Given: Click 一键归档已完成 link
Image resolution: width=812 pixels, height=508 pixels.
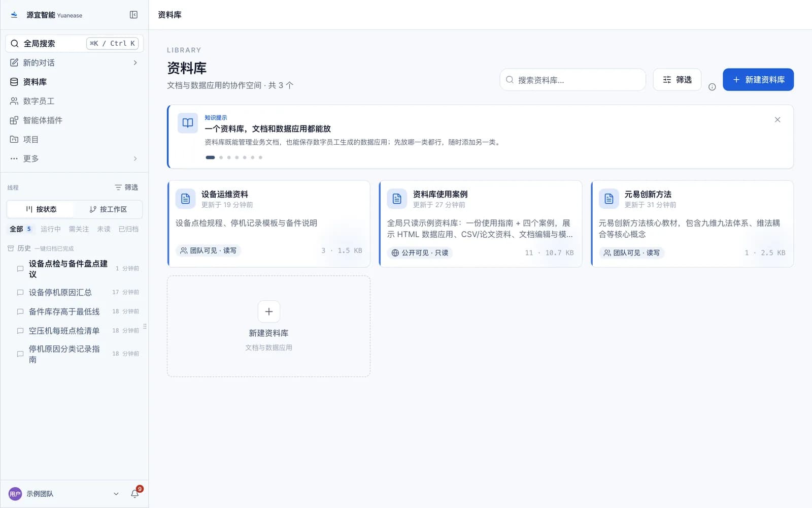Looking at the screenshot, I should 54,249.
